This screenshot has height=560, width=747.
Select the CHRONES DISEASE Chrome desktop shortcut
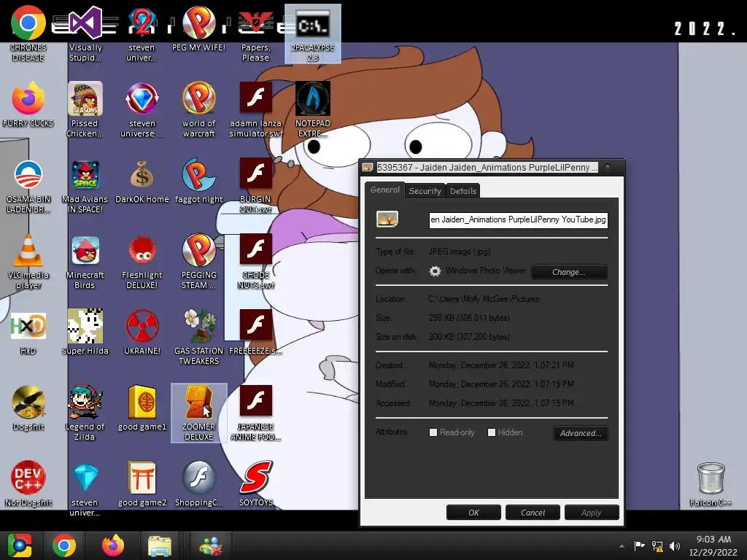28,34
